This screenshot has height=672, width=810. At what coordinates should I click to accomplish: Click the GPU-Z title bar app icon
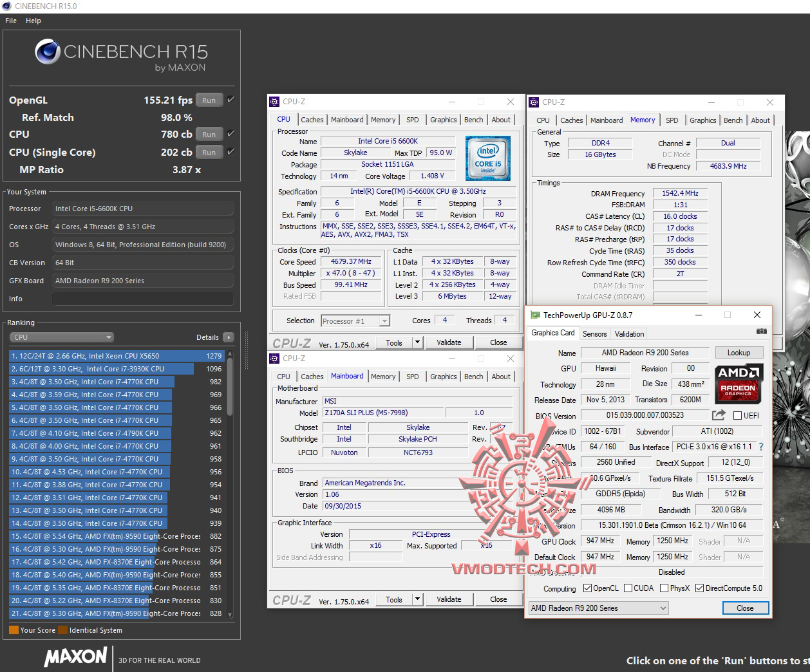click(535, 315)
